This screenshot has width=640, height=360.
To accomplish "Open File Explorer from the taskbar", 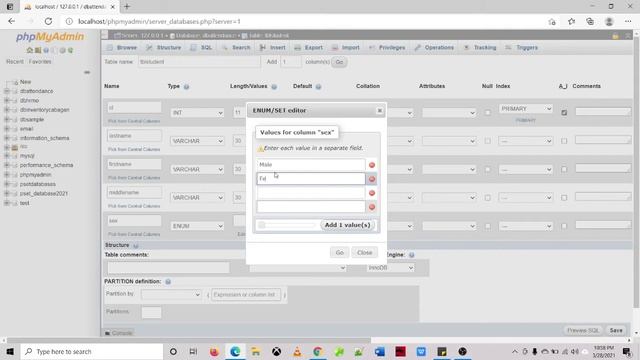I will [x=256, y=351].
